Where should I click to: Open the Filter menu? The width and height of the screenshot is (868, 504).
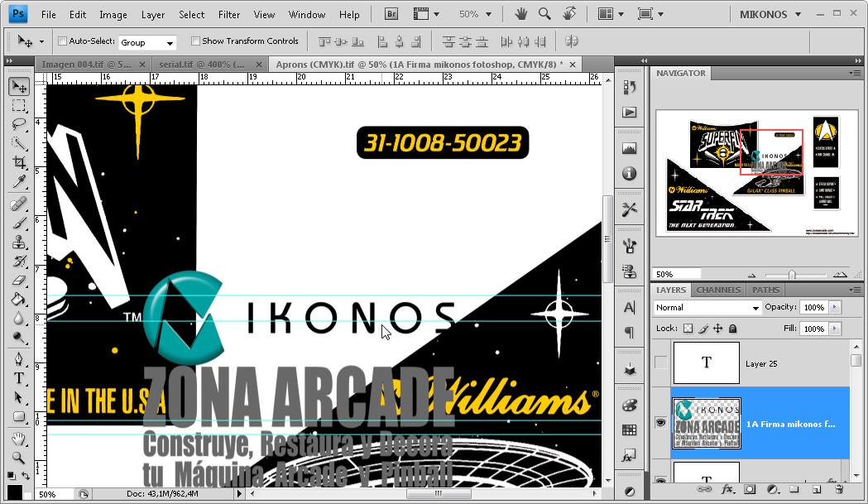(229, 14)
